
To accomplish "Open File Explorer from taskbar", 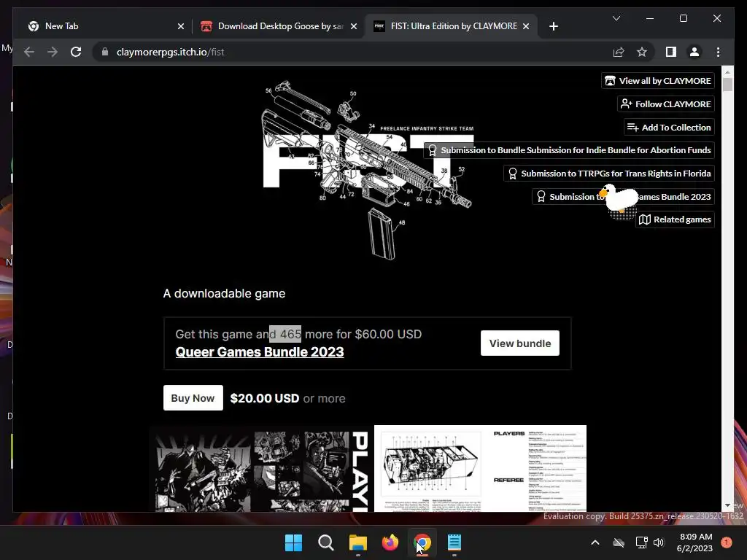I will (x=357, y=542).
